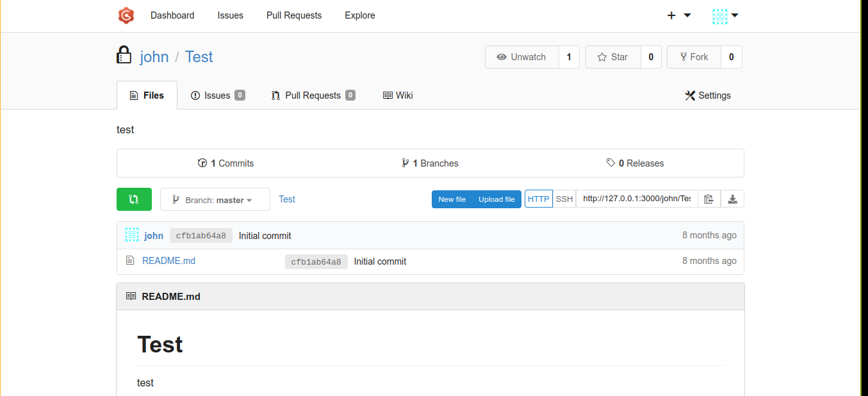Screen dimensions: 868x396
Task: Click the Gitea logo icon
Action: (x=126, y=15)
